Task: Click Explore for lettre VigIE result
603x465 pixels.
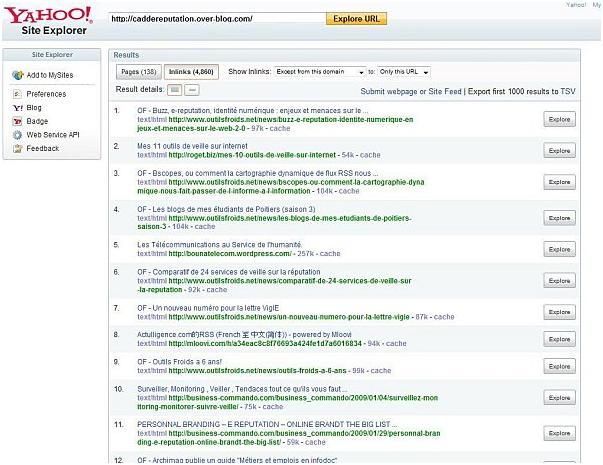Action: (x=560, y=312)
